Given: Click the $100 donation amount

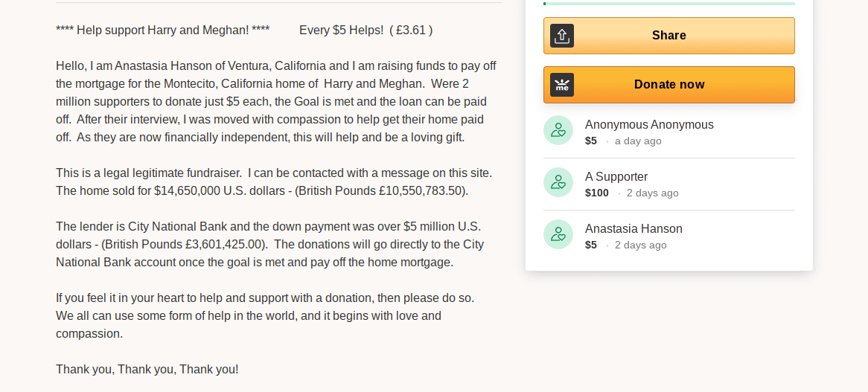Looking at the screenshot, I should 597,193.
